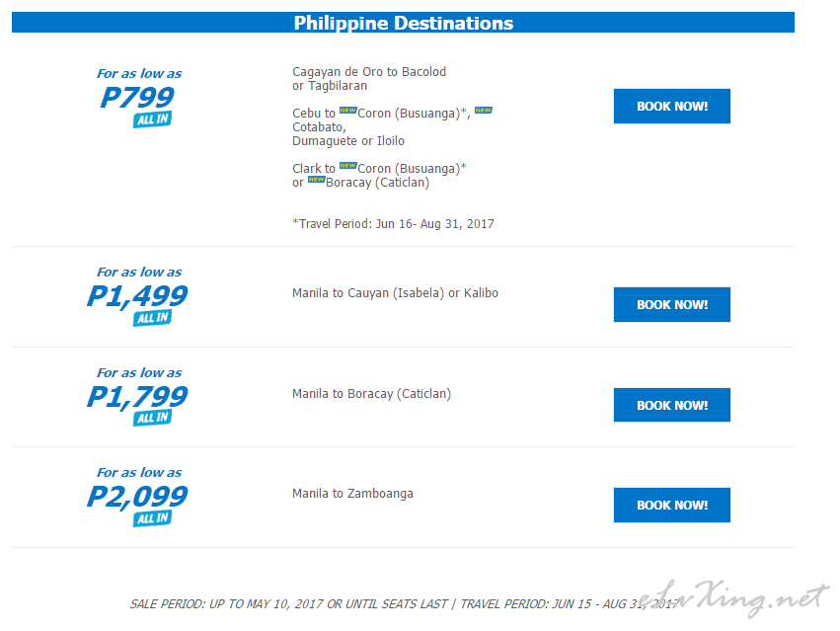The width and height of the screenshot is (840, 631).
Task: Click the ALL IN badge under P2,099
Action: tap(152, 518)
